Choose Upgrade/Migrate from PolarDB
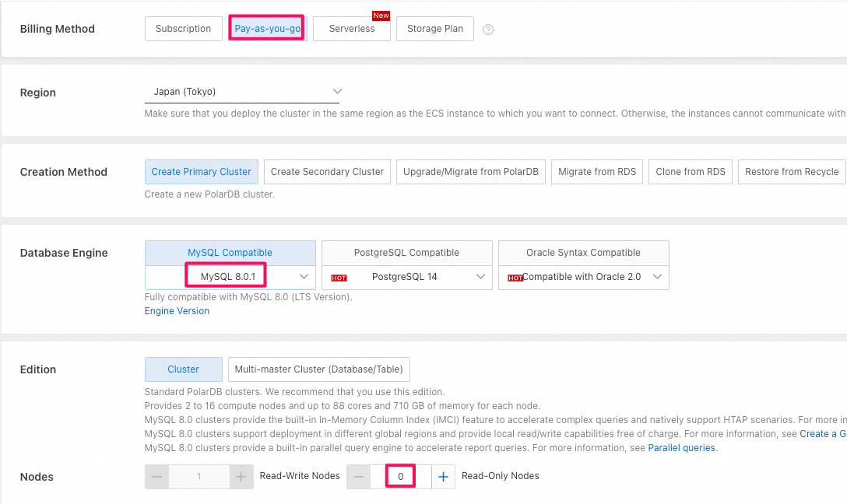 click(470, 172)
